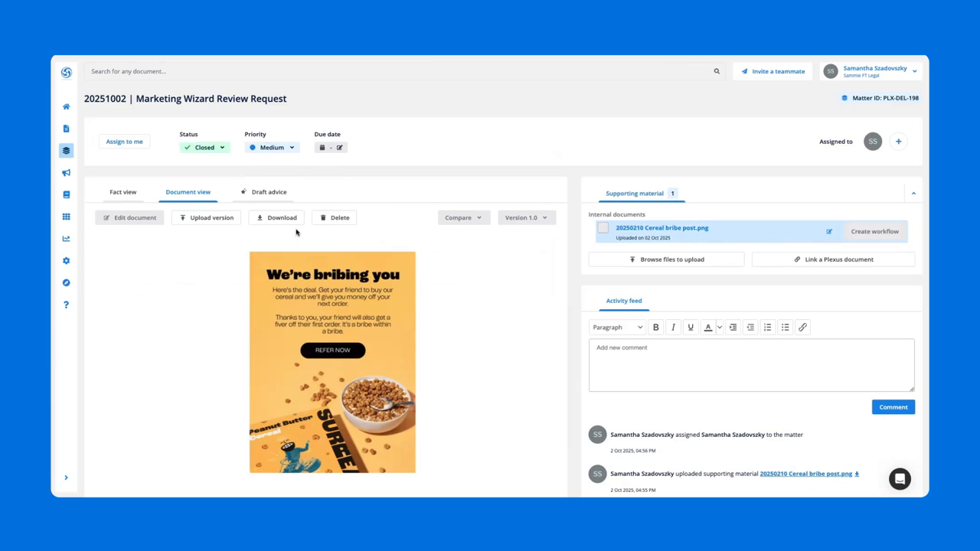Click the Plexus logo at top left
The width and height of the screenshot is (980, 551).
[67, 72]
